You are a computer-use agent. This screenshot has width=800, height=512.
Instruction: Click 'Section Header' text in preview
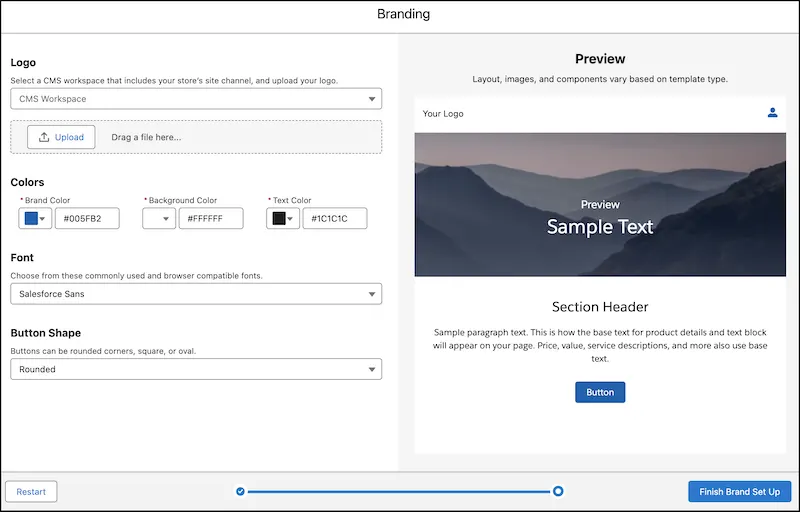click(600, 306)
